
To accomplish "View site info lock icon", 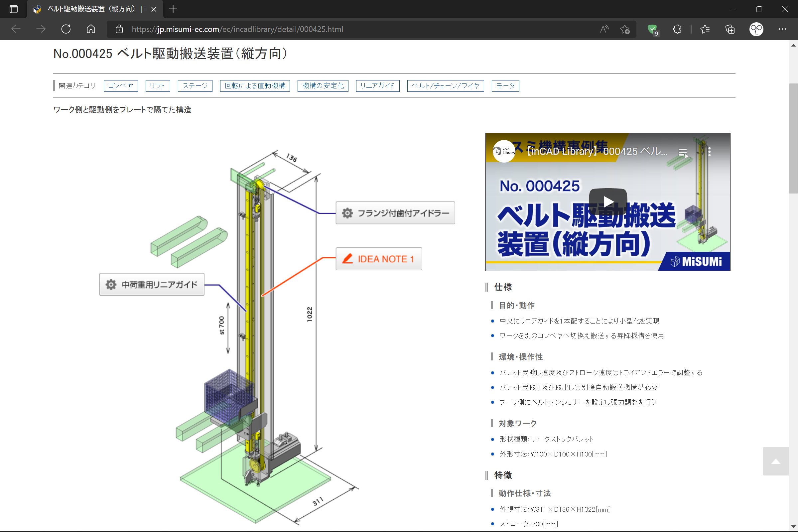I will (x=119, y=29).
